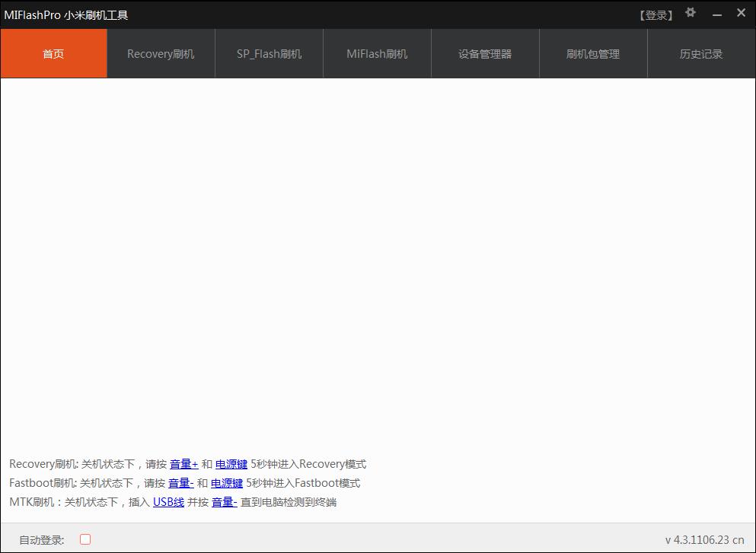This screenshot has width=756, height=553.
Task: Click the 电源键 link in the Fastboot row
Action: [x=226, y=482]
